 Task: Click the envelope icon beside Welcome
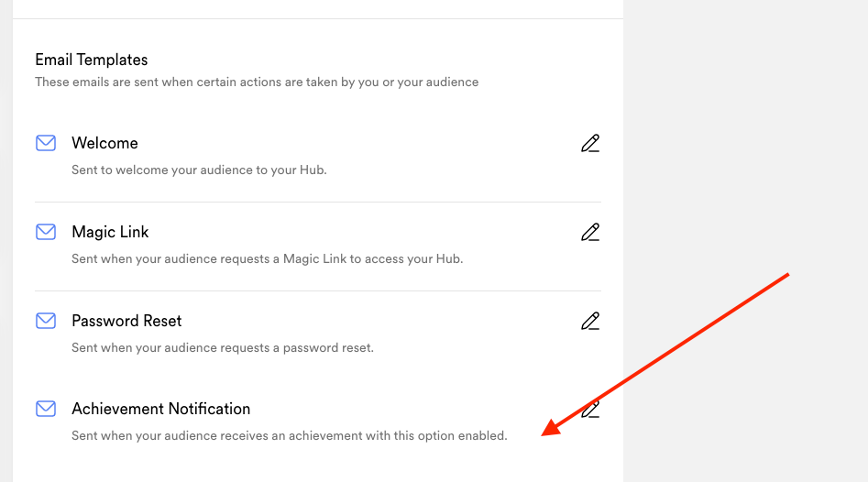46,143
